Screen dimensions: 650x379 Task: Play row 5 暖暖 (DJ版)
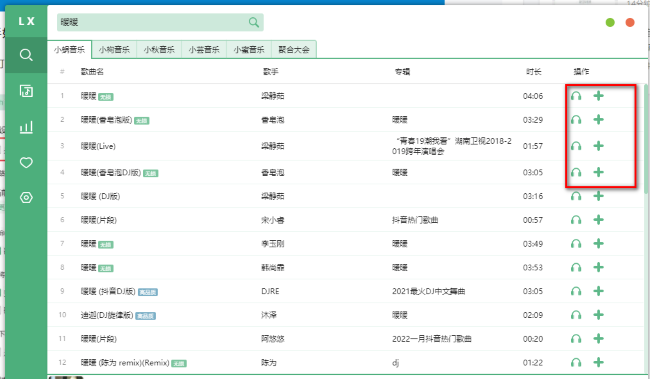click(576, 196)
